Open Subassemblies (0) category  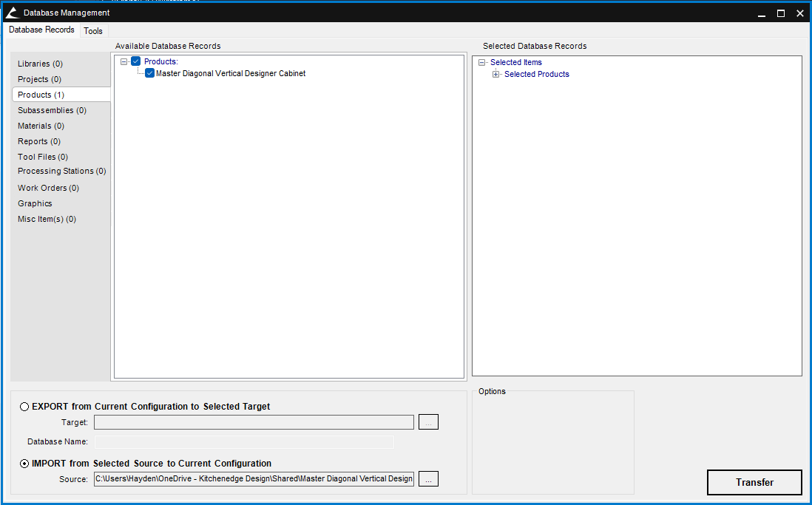[52, 110]
